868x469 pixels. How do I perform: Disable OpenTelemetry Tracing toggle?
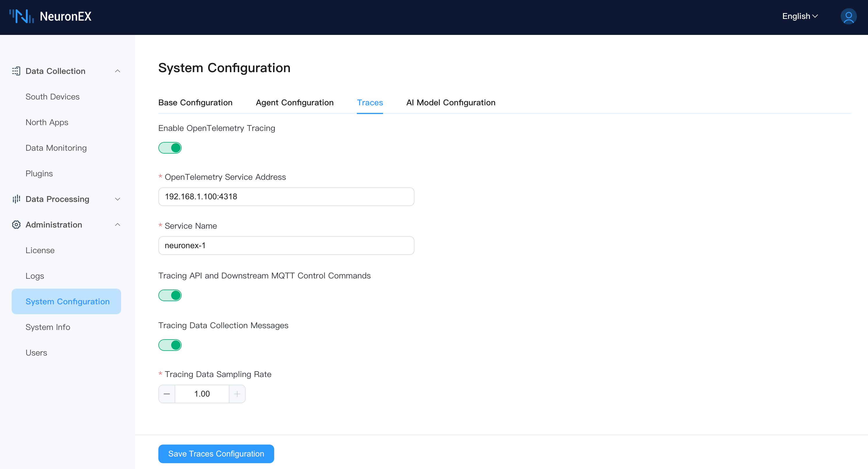(x=170, y=148)
